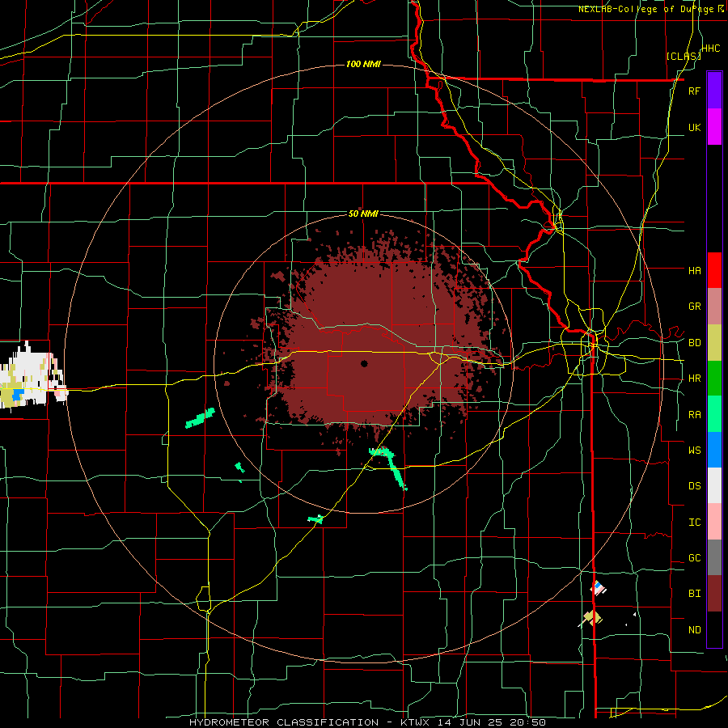The width and height of the screenshot is (728, 728).
Task: Click the HHC product label
Action: (x=710, y=49)
